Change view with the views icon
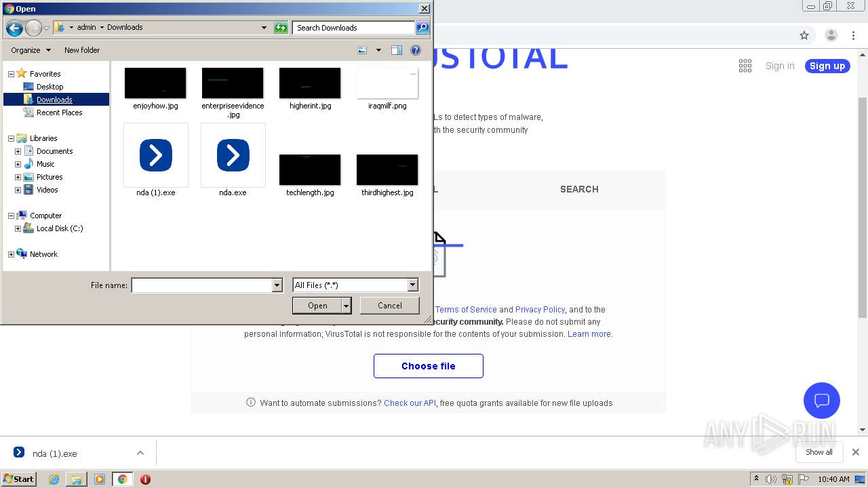This screenshot has height=488, width=868. tap(363, 50)
